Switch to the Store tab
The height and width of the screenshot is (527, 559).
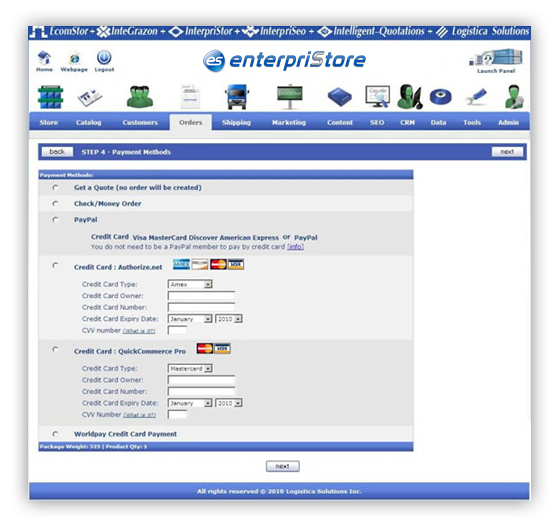tap(49, 122)
